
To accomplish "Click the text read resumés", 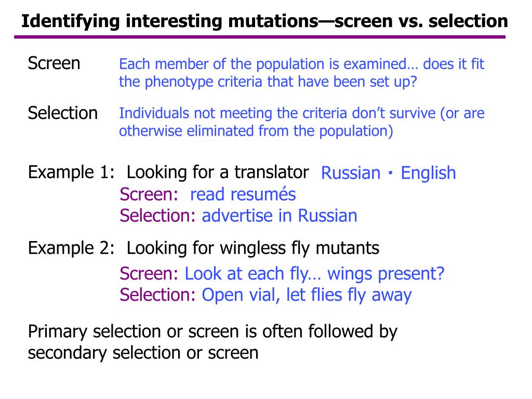I will pos(243,194).
